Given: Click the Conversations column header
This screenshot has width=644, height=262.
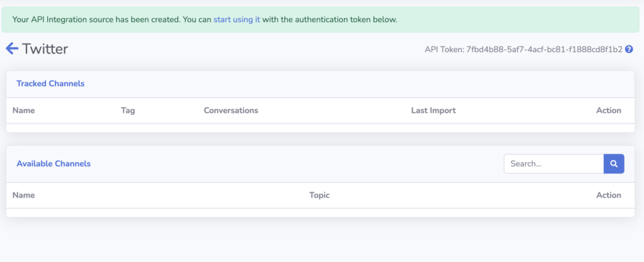Looking at the screenshot, I should [231, 111].
